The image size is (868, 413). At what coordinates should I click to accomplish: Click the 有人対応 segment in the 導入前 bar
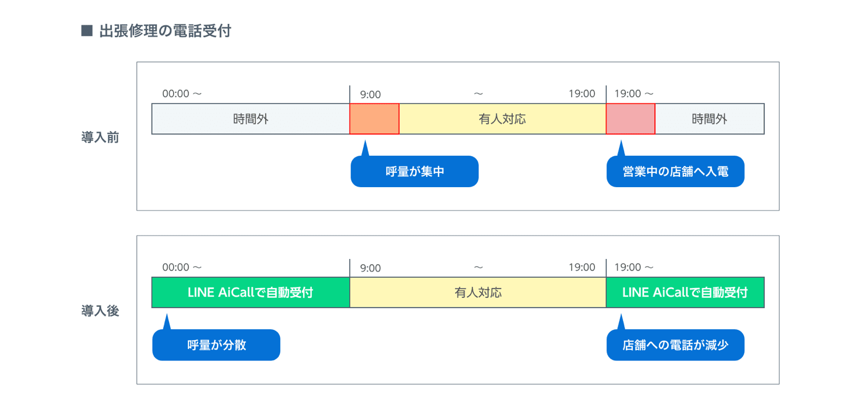click(x=502, y=119)
